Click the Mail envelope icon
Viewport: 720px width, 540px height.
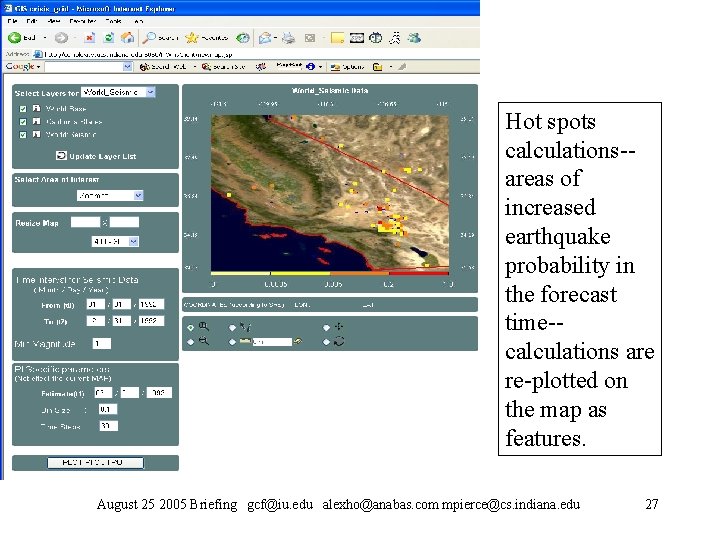264,38
